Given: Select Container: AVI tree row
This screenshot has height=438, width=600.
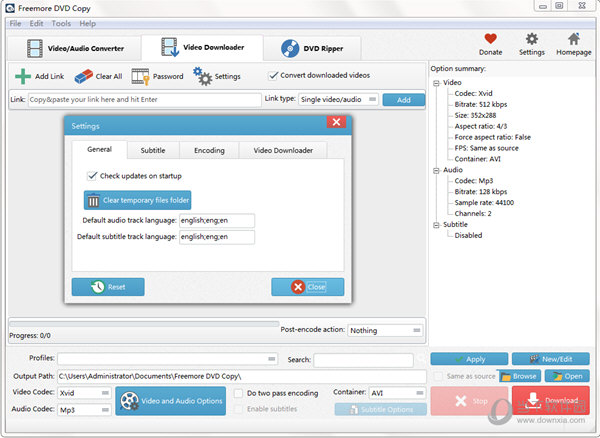Looking at the screenshot, I should point(478,159).
